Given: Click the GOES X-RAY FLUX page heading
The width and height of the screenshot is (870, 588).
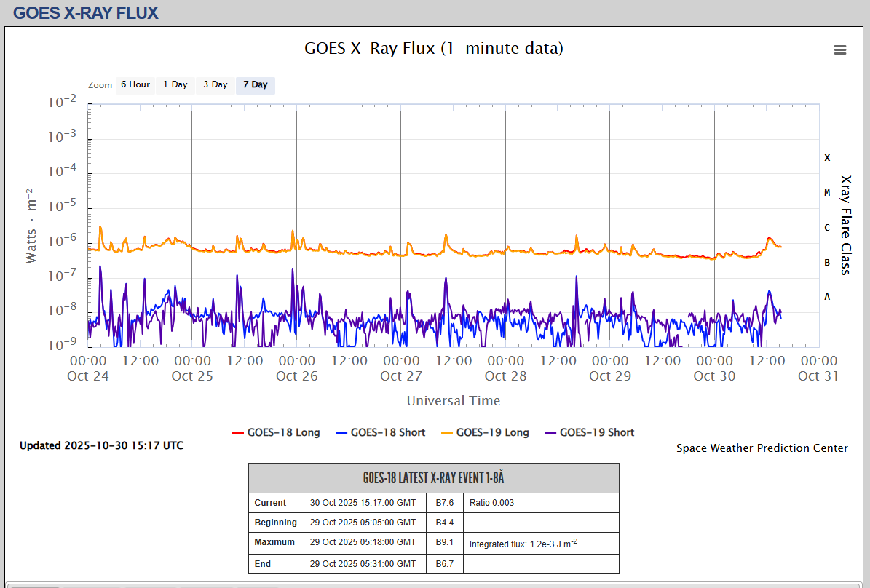Looking at the screenshot, I should [86, 12].
